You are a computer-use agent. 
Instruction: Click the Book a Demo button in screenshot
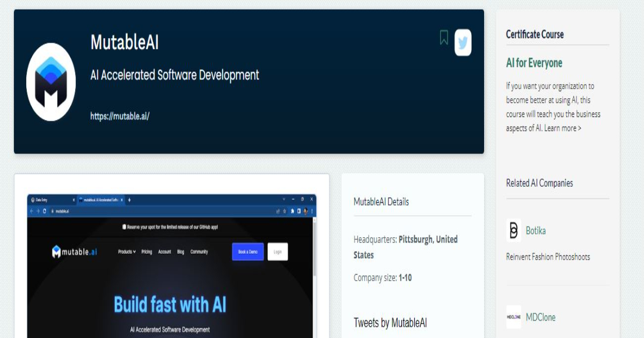(x=248, y=252)
